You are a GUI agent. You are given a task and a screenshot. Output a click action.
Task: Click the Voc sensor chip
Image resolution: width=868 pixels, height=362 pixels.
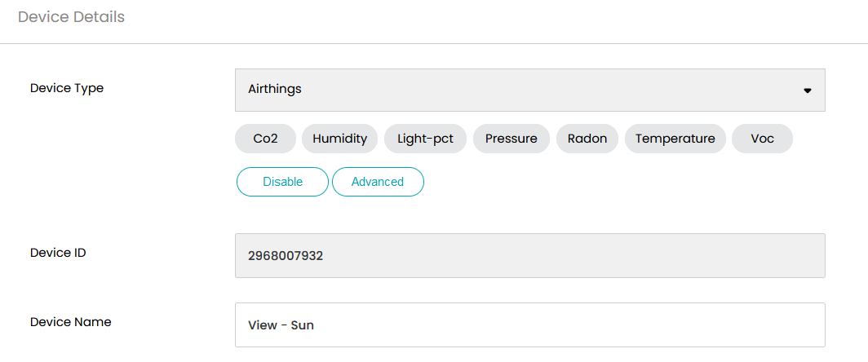point(762,139)
